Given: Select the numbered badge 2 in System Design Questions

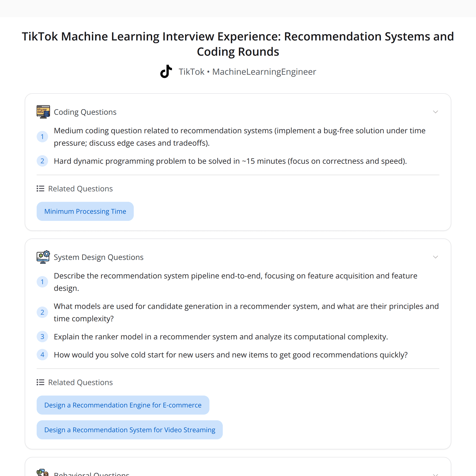Looking at the screenshot, I should click(42, 312).
